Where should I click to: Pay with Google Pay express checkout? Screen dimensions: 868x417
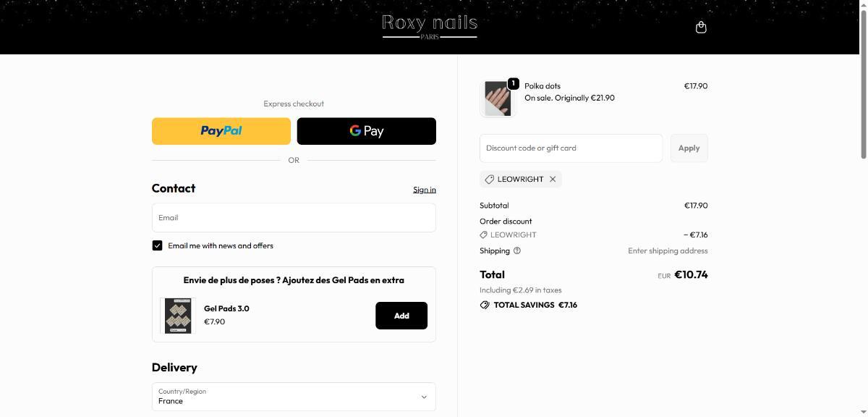(367, 131)
